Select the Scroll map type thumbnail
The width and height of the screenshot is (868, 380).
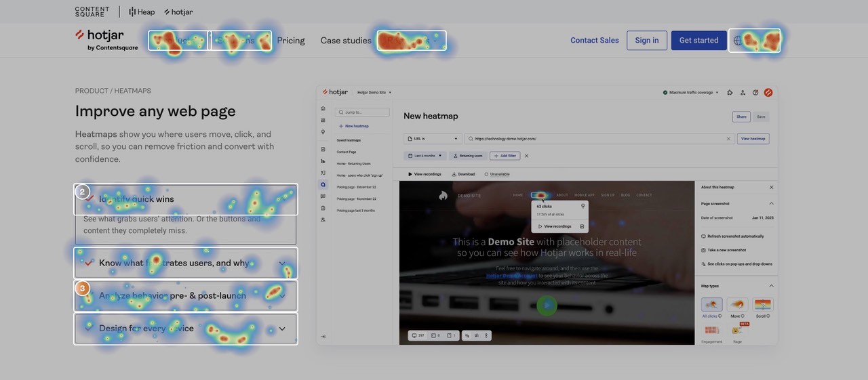point(763,305)
